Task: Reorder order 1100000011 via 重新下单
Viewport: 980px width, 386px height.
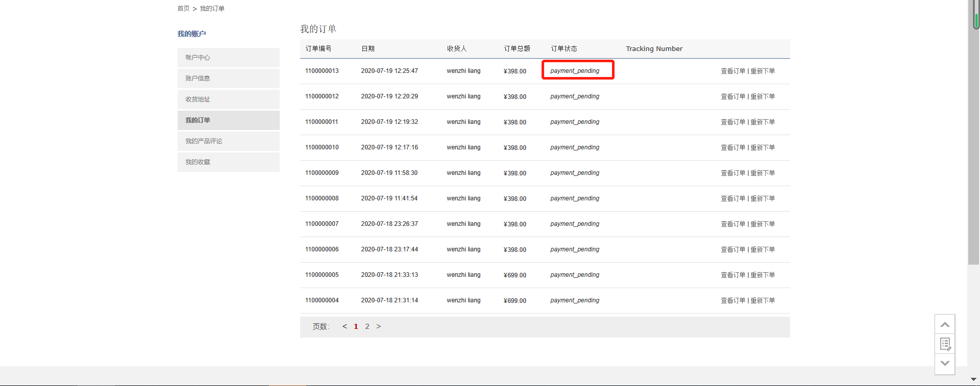Action: coord(763,122)
